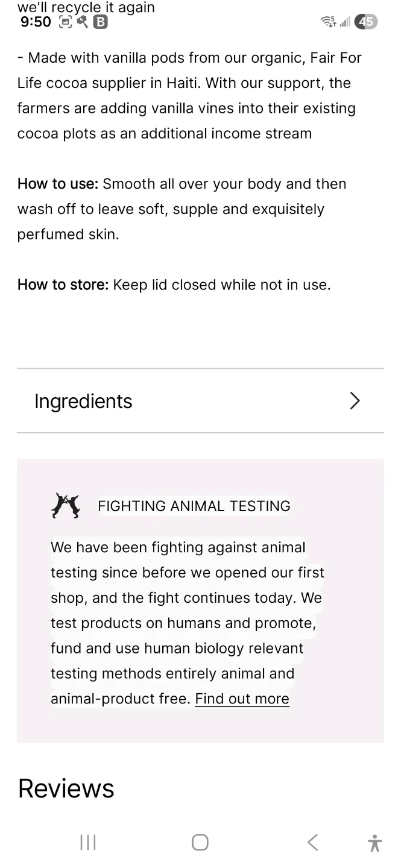Tap the Wi-Fi status icon
The width and height of the screenshot is (401, 868).
(329, 22)
